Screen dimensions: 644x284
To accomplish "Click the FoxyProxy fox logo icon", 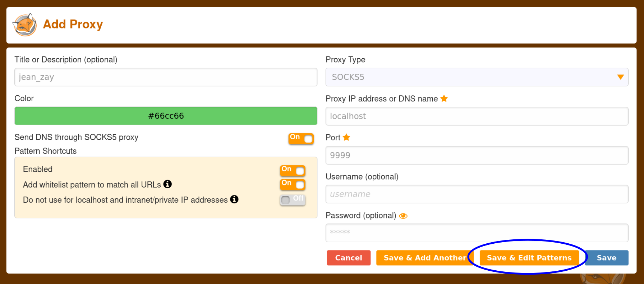I will pyautogui.click(x=24, y=25).
